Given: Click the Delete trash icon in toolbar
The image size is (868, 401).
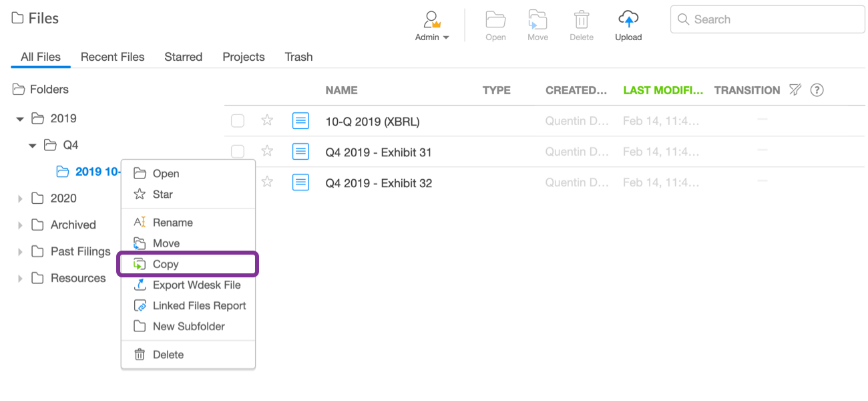Looking at the screenshot, I should (x=581, y=19).
